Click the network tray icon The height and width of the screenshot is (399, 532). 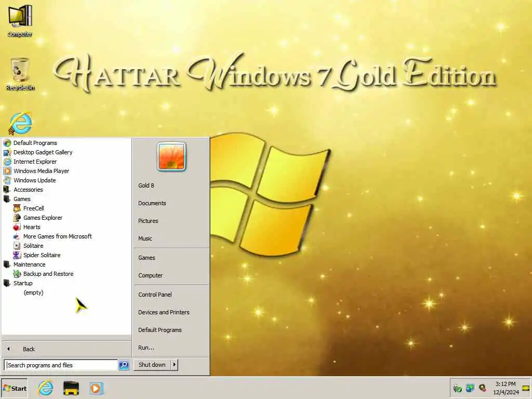pos(470,388)
